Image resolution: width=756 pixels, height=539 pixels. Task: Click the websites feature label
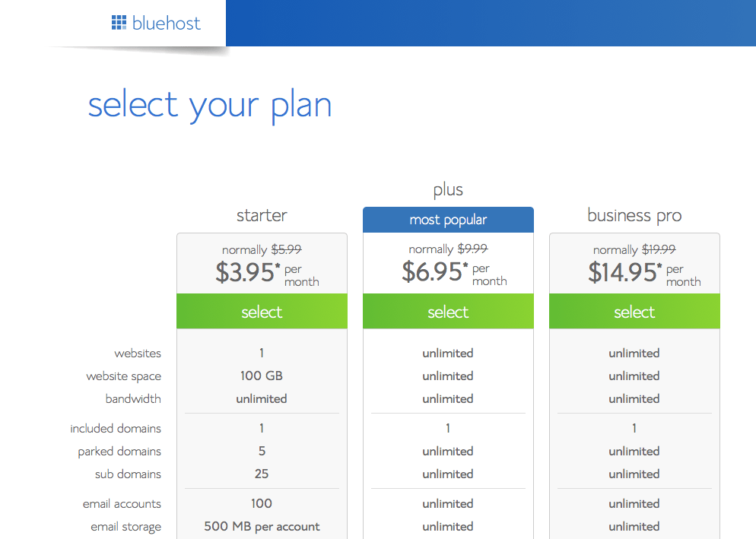pos(138,354)
